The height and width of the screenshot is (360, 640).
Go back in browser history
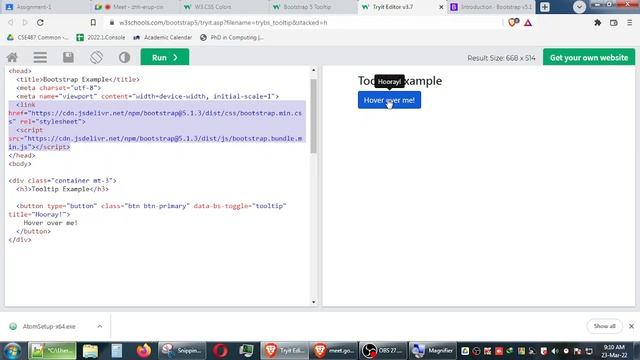click(x=11, y=23)
